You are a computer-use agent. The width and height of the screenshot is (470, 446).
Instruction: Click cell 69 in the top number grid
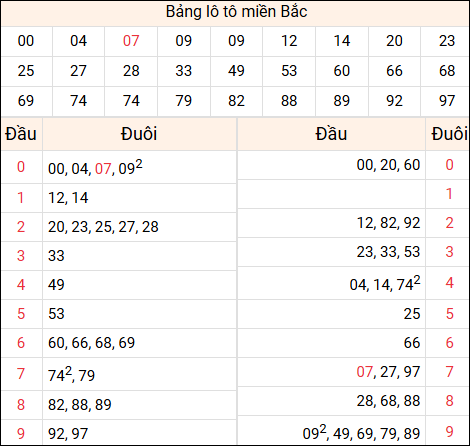pyautogui.click(x=26, y=101)
